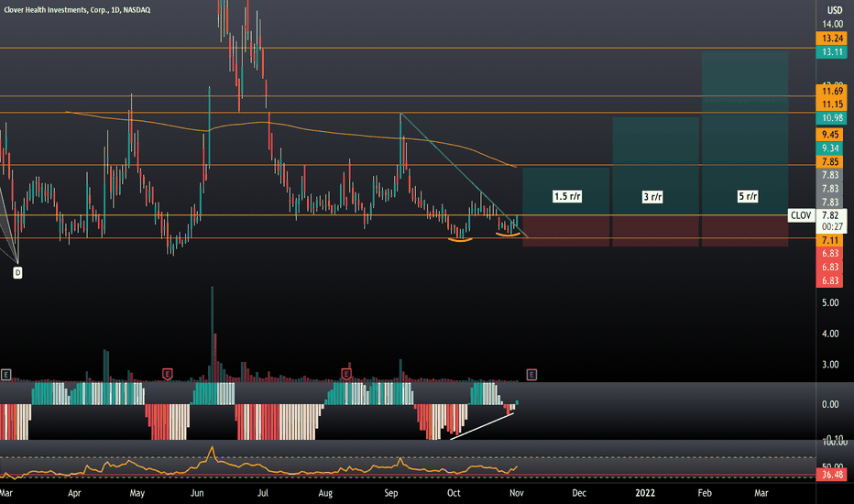Click the orange 9.45 price label
This screenshot has width=854, height=504.
[830, 135]
